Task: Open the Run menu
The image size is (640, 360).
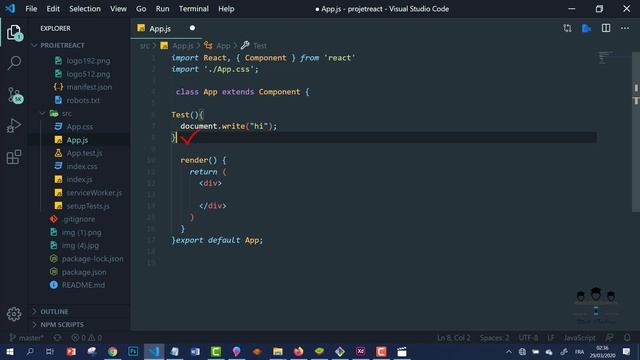Action: (x=162, y=9)
